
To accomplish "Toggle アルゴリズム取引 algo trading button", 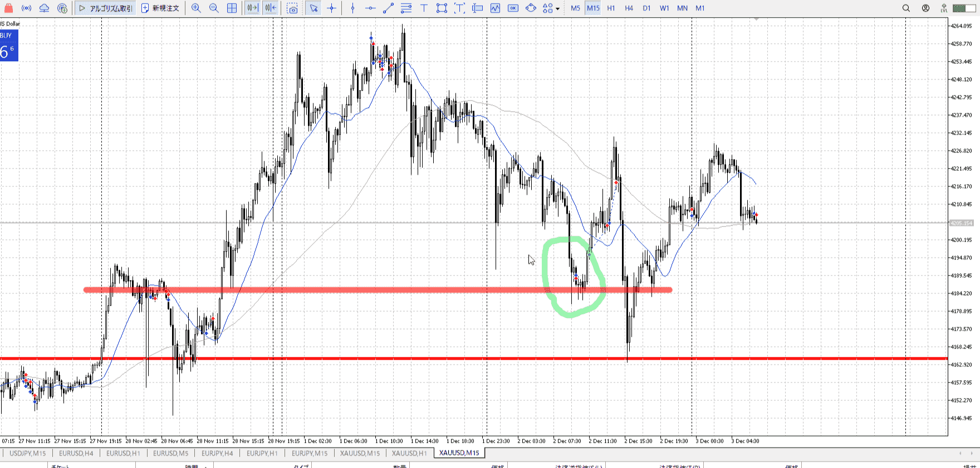I will (106, 8).
